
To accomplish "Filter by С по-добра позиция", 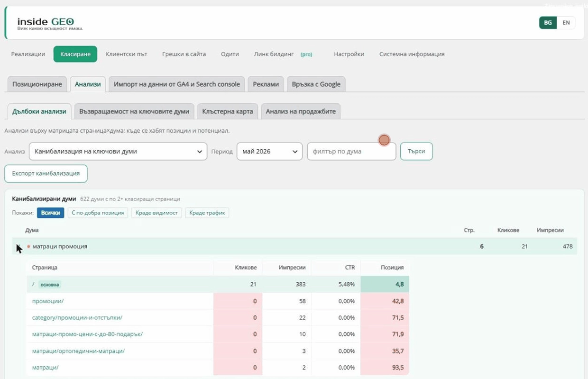I will click(98, 213).
